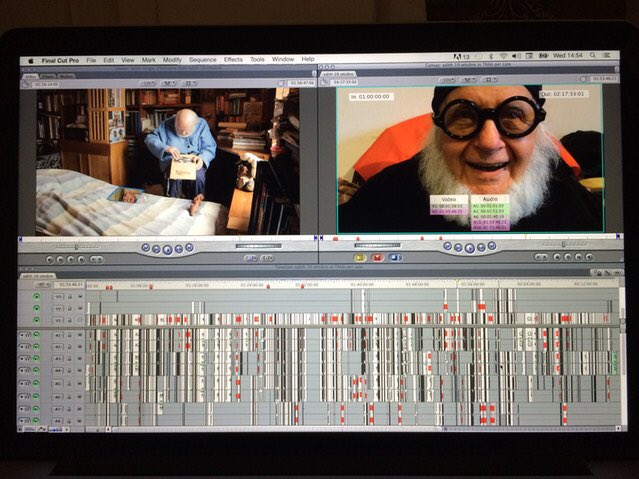Mute audio track A2
639x479 pixels.
[x=24, y=347]
